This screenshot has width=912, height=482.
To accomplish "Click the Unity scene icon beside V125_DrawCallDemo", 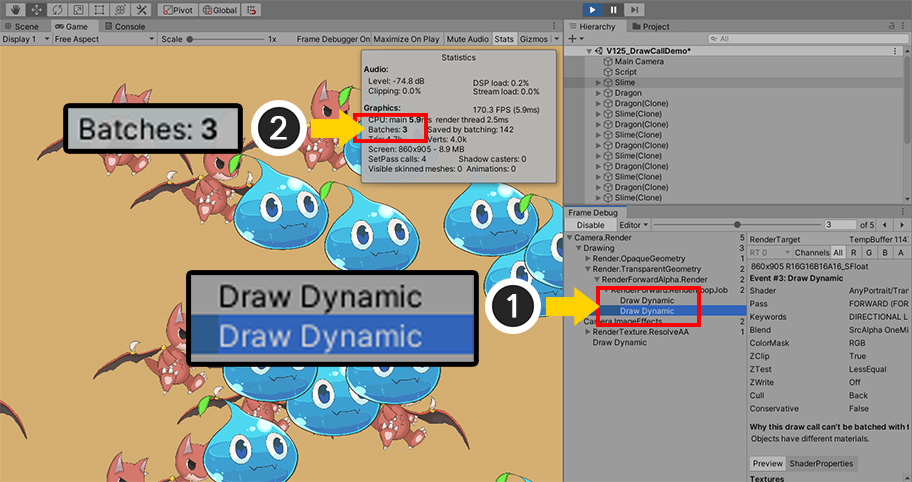I will (600, 51).
